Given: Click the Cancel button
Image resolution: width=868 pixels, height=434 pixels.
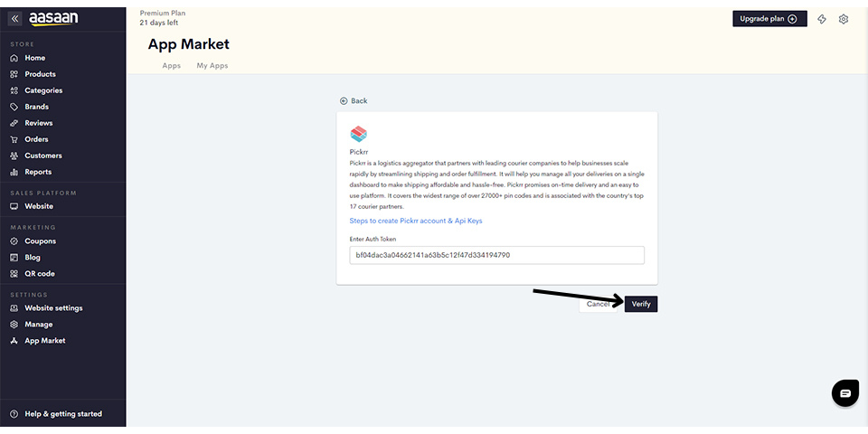Looking at the screenshot, I should click(598, 304).
